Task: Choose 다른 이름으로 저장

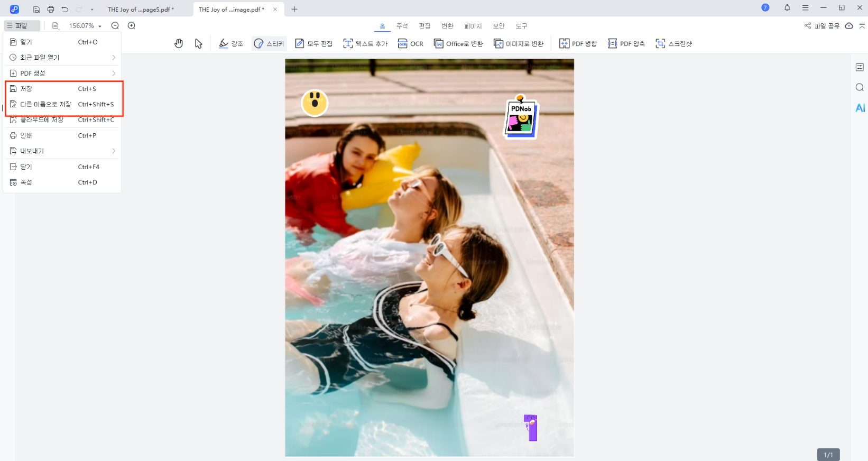Action: point(62,104)
